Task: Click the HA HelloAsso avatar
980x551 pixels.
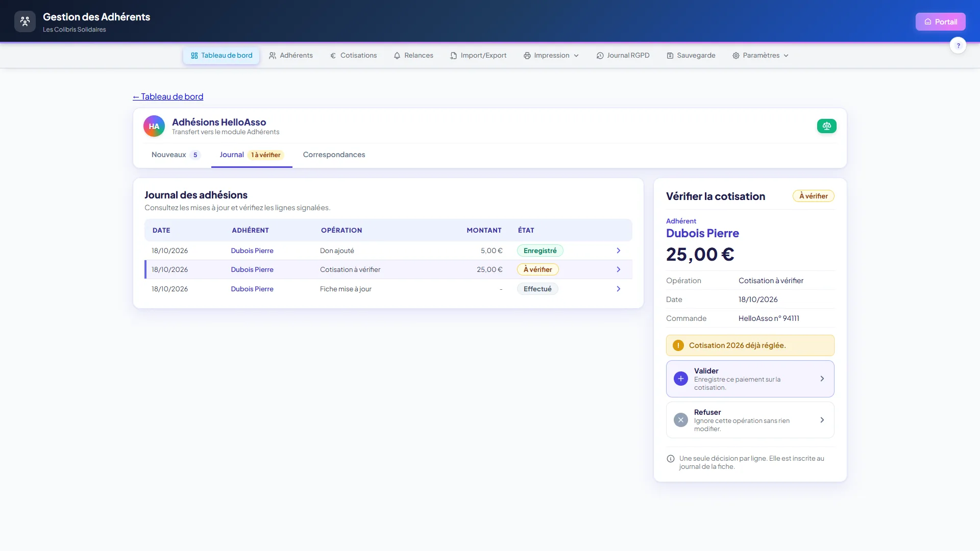Action: tap(154, 127)
